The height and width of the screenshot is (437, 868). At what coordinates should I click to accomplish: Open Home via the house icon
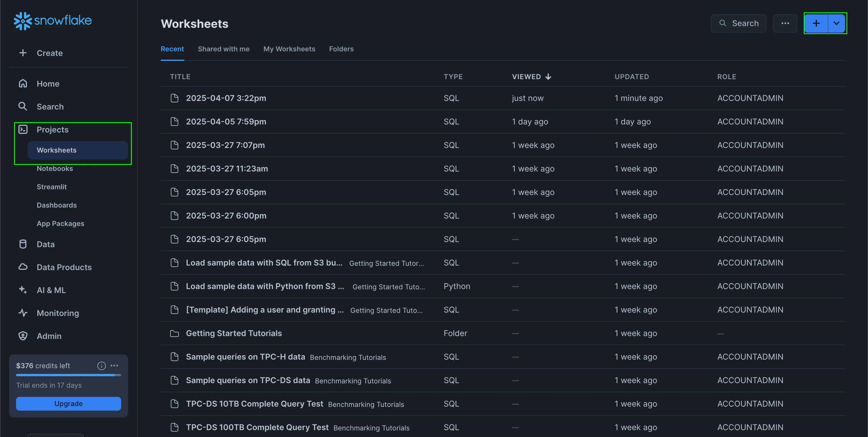23,83
